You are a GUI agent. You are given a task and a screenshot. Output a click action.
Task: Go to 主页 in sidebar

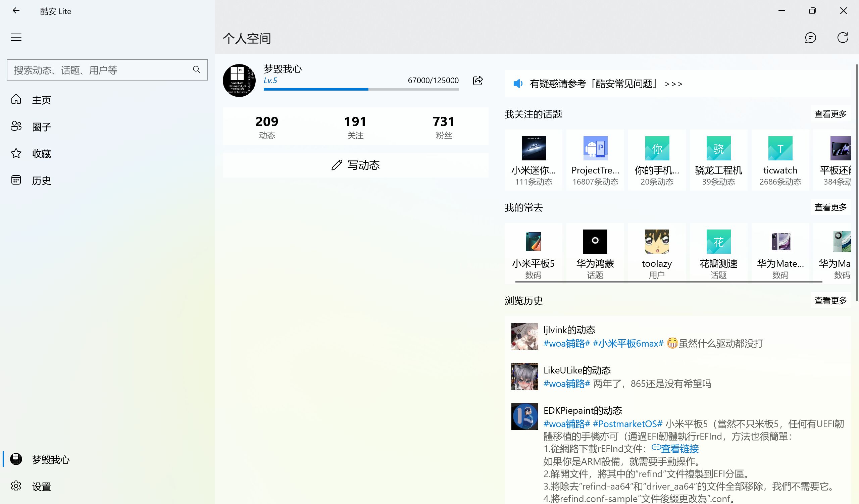(x=41, y=100)
